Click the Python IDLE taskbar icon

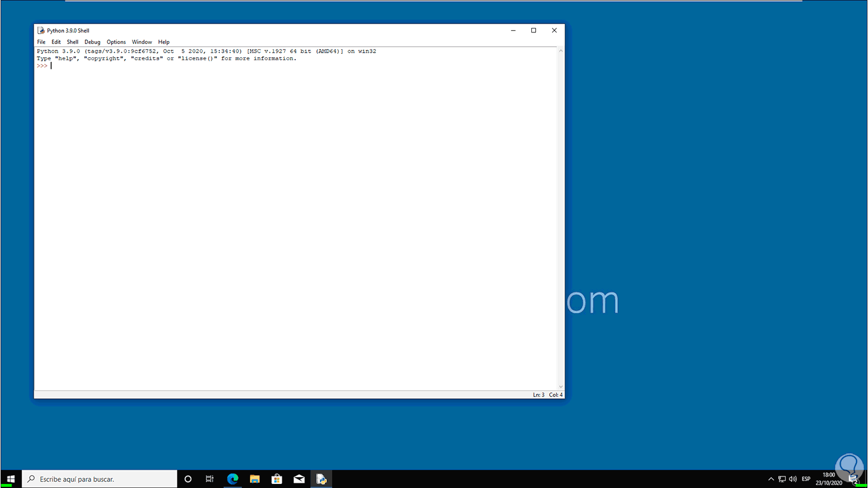[321, 479]
